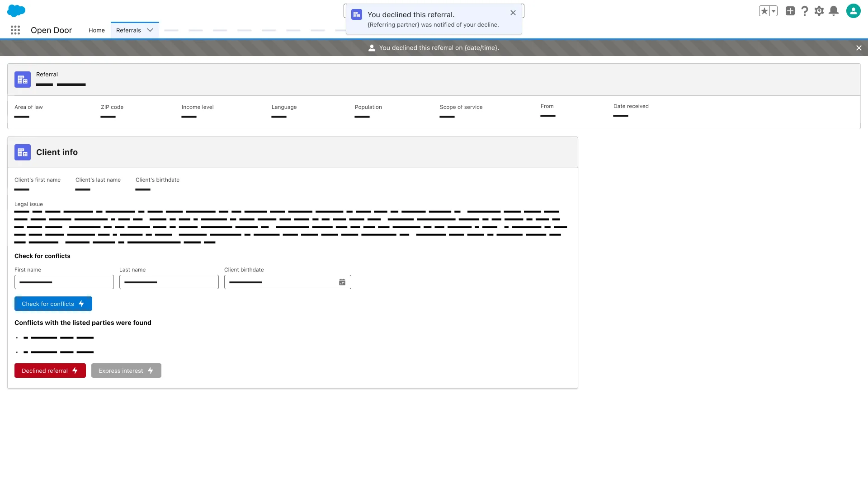The image size is (868, 488).
Task: Focus the Last name input field
Action: [x=169, y=282]
